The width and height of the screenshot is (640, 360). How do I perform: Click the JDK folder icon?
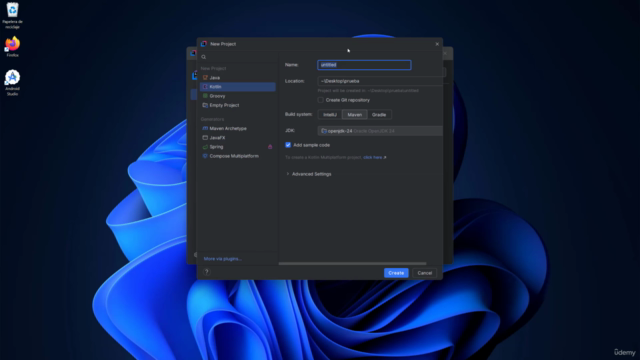(324, 131)
